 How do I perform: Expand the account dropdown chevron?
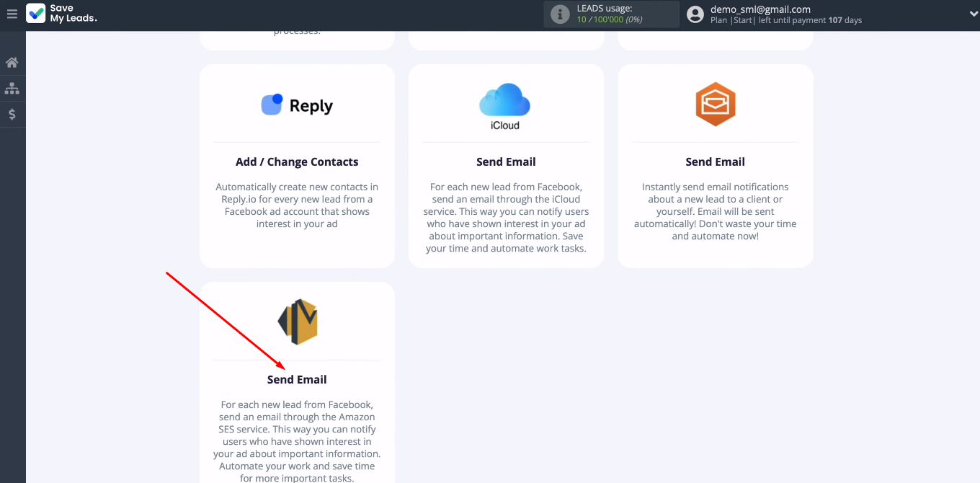coord(974,14)
